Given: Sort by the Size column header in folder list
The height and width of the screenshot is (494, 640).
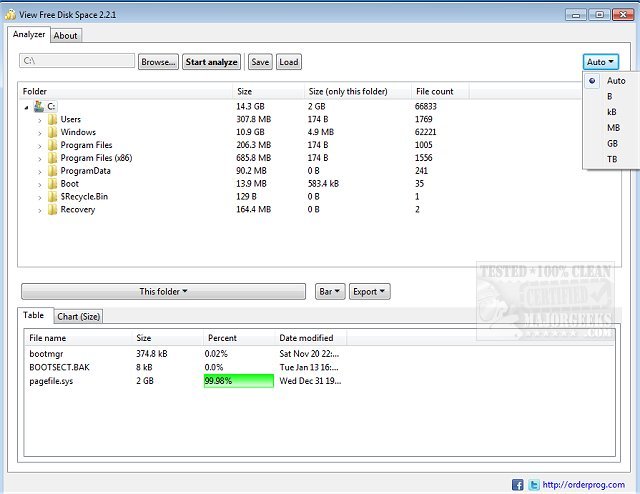Looking at the screenshot, I should click(268, 91).
